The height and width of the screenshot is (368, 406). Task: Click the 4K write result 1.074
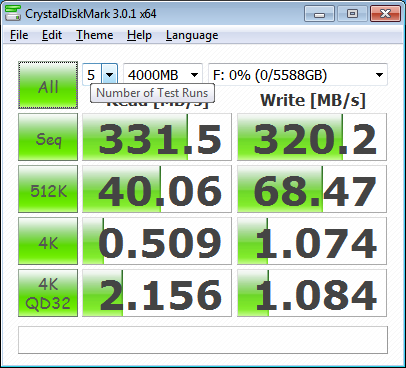312,241
